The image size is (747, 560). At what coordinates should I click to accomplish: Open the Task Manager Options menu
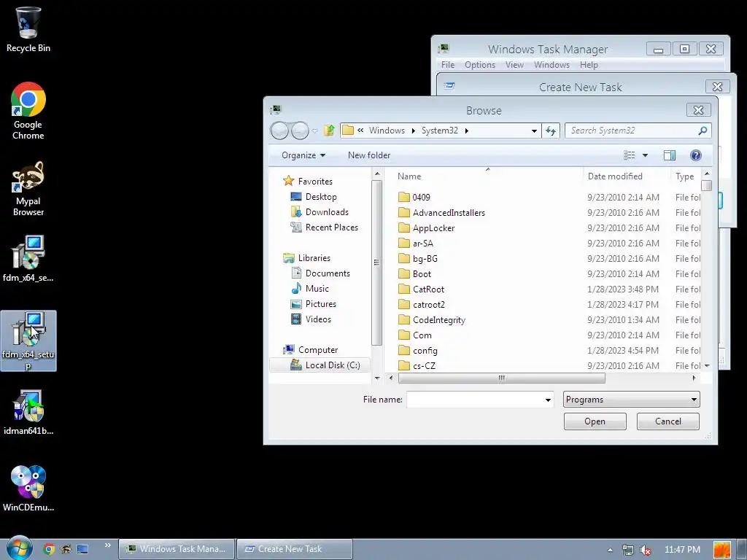pyautogui.click(x=480, y=65)
